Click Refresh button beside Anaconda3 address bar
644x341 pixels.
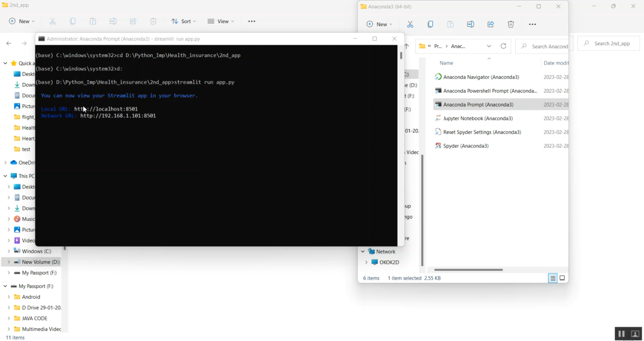point(503,46)
